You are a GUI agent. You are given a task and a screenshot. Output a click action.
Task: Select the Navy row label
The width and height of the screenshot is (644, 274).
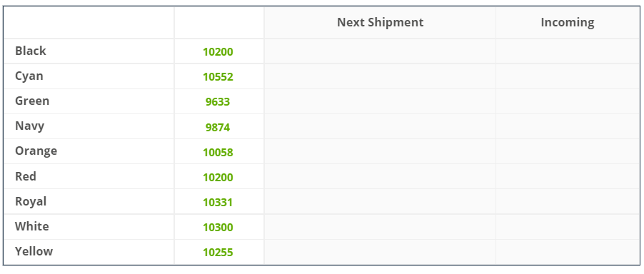point(29,126)
